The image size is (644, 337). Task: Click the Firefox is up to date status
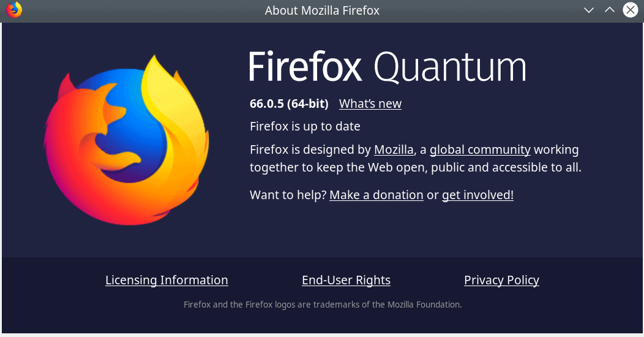[x=305, y=126]
